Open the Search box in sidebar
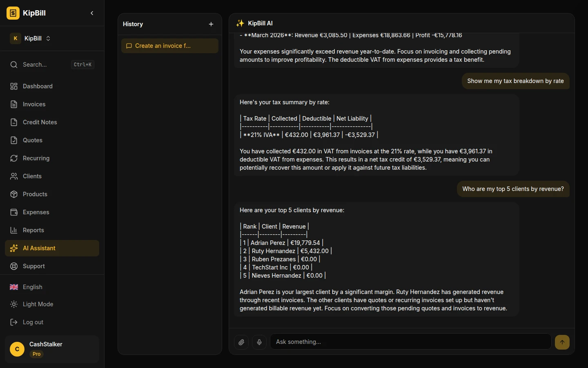Image resolution: width=588 pixels, height=368 pixels. point(52,65)
